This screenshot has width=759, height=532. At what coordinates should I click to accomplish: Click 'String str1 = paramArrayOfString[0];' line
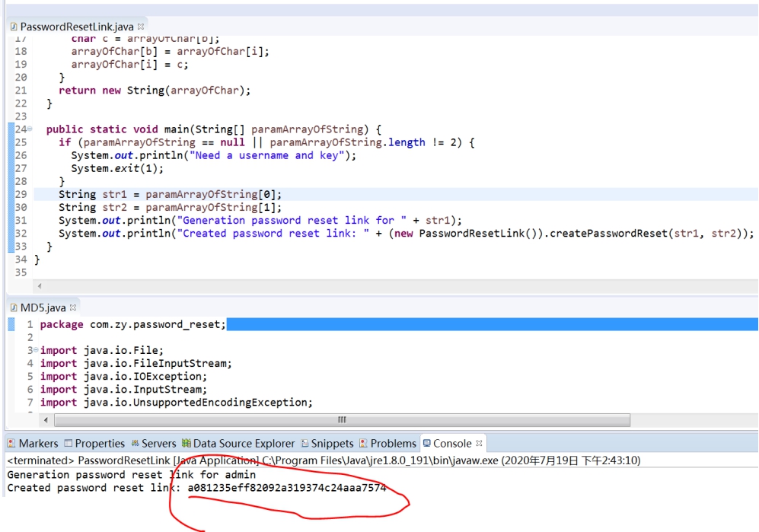(x=170, y=195)
